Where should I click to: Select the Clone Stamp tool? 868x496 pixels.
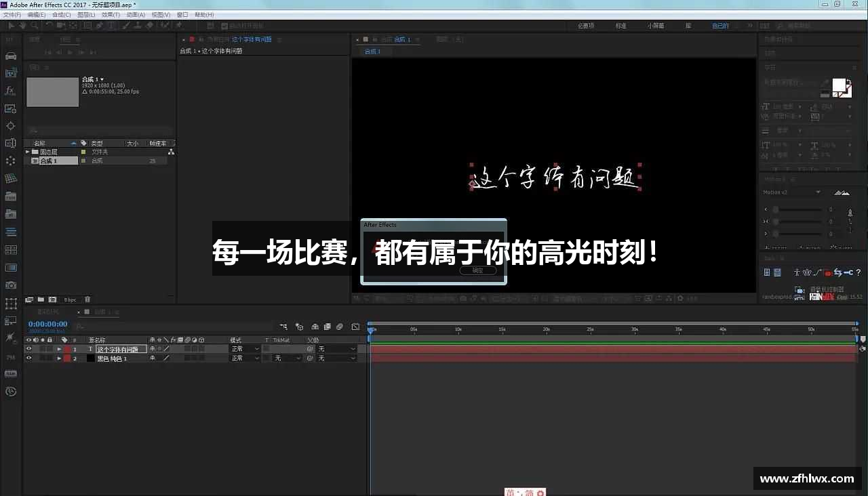click(138, 26)
